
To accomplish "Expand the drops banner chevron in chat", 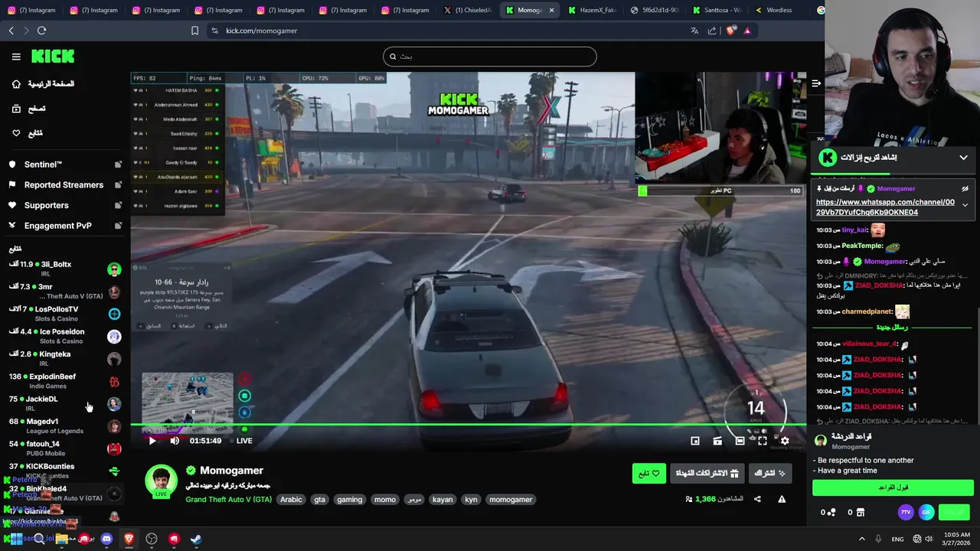I will point(963,158).
